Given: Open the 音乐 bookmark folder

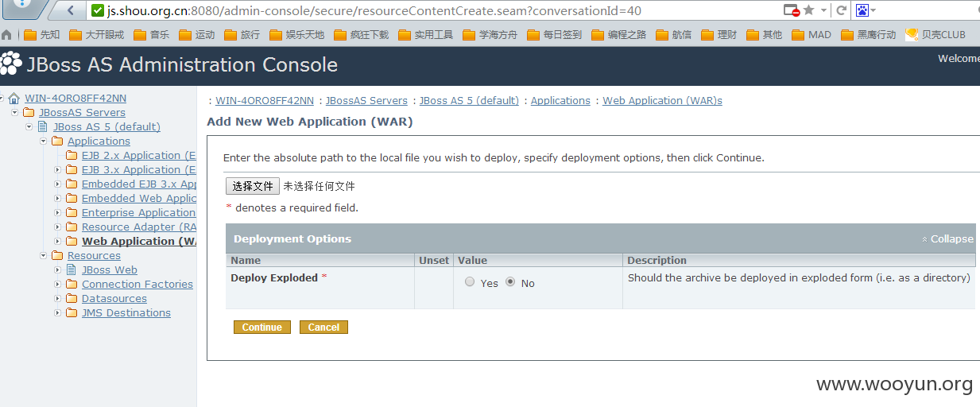Looking at the screenshot, I should [151, 35].
